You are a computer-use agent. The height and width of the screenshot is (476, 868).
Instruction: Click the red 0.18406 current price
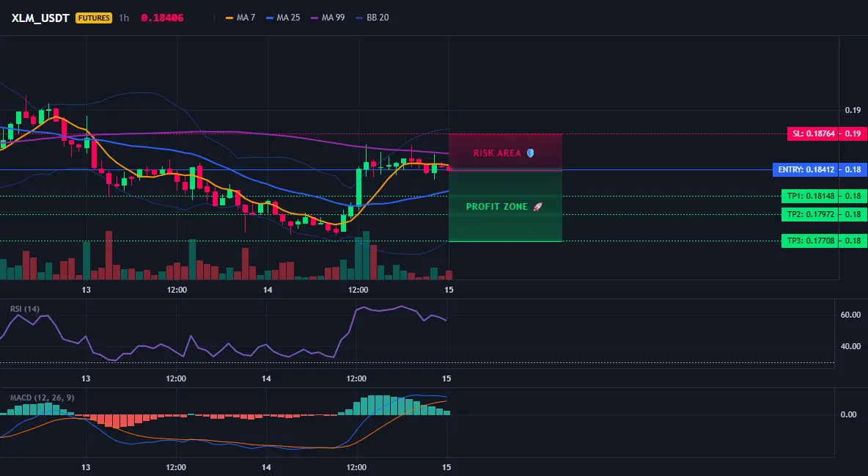[x=162, y=18]
